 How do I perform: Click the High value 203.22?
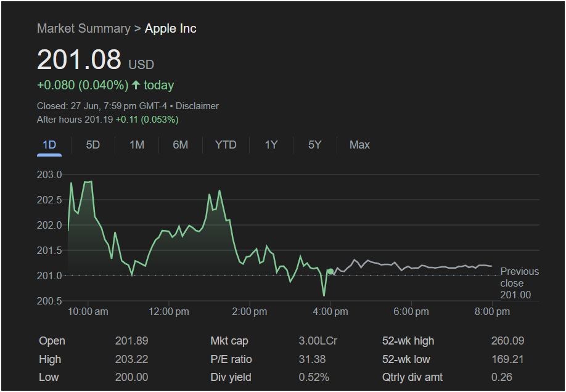(131, 359)
